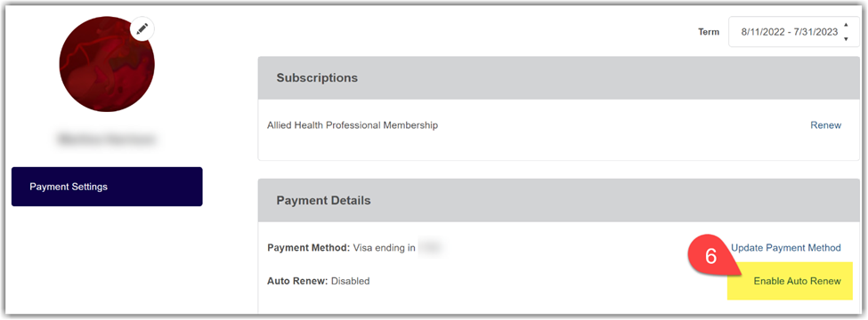This screenshot has height=320, width=868.
Task: Select the blurred member name under avatar
Action: [106, 140]
